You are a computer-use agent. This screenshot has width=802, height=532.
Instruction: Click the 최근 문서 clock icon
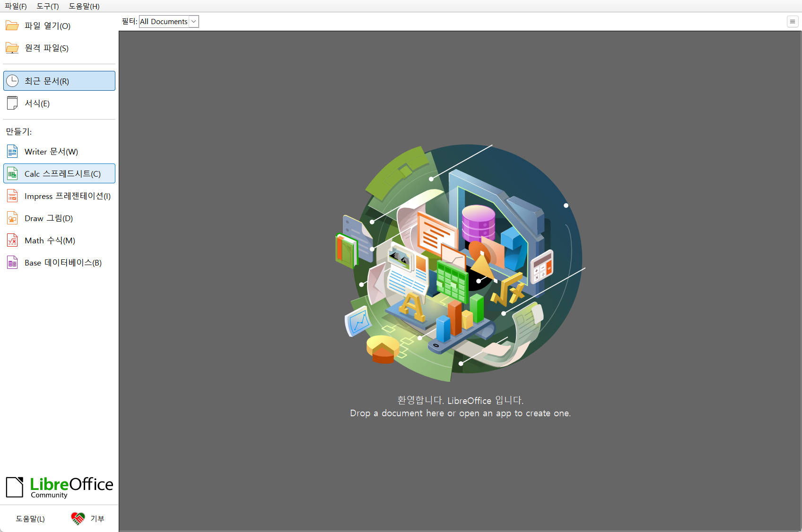pyautogui.click(x=12, y=81)
